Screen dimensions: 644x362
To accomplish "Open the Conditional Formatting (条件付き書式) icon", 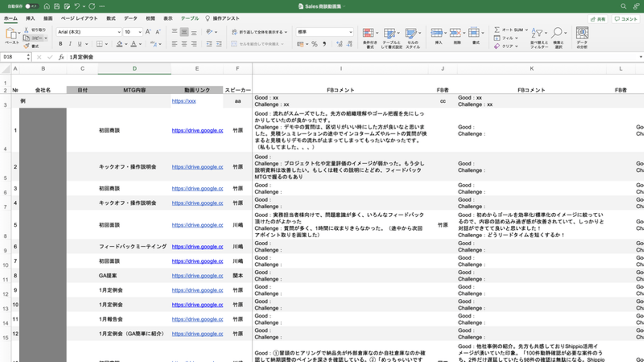I will tap(368, 34).
